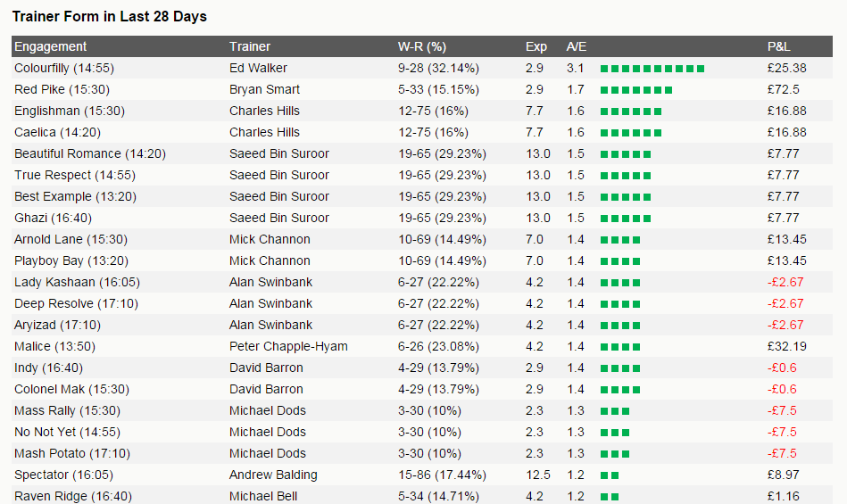Sort by Trainer column header

(250, 46)
